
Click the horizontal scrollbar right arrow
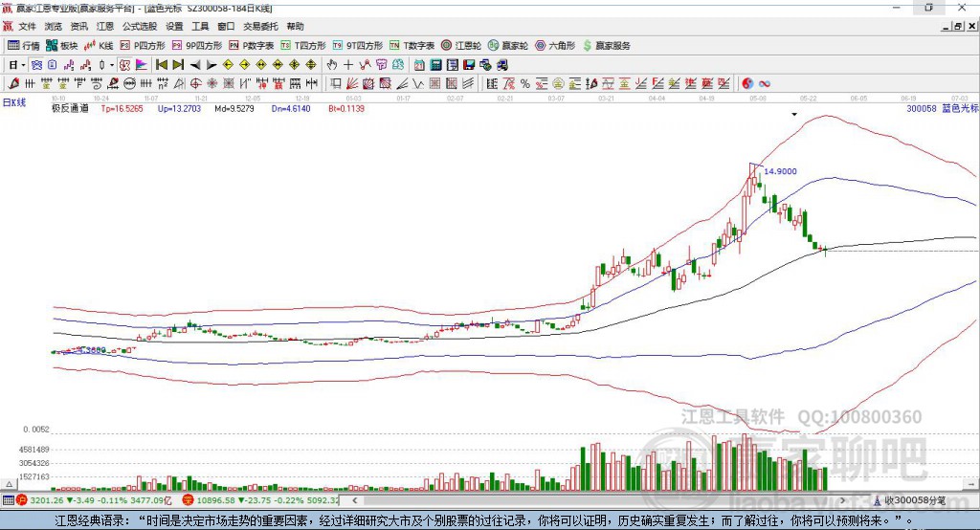coord(842,500)
